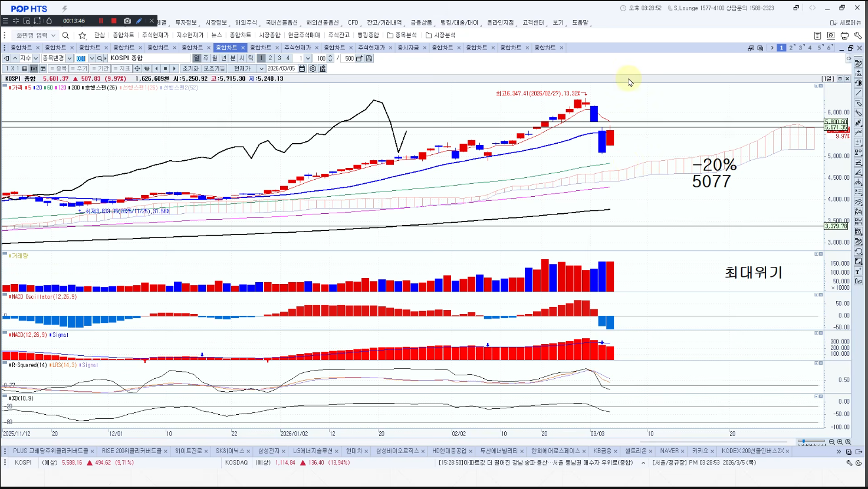Select the recorder pencil draw tool
868x489 pixels.
pyautogui.click(x=139, y=21)
